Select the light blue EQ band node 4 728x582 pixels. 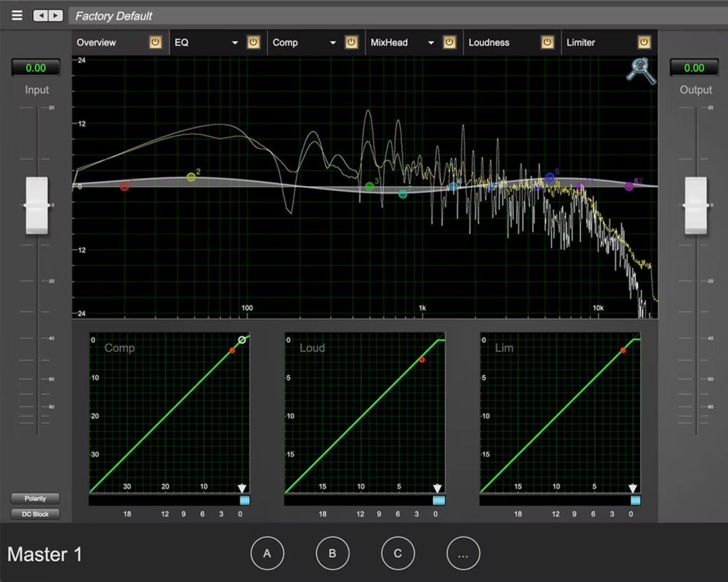pyautogui.click(x=453, y=187)
